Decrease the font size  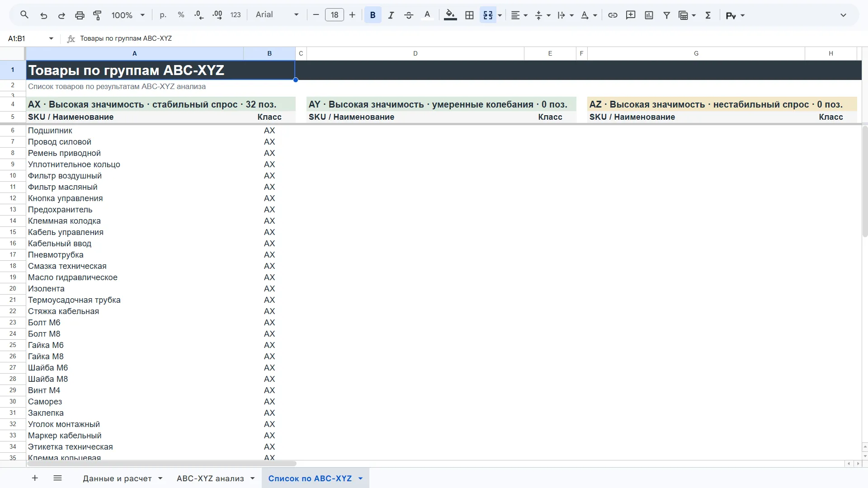[x=316, y=15]
